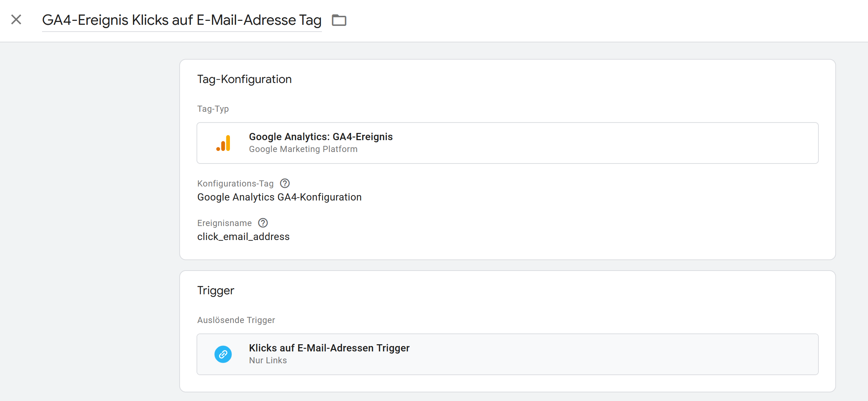Open the Klicks auf E-Mail-Adressen Trigger

tap(507, 354)
